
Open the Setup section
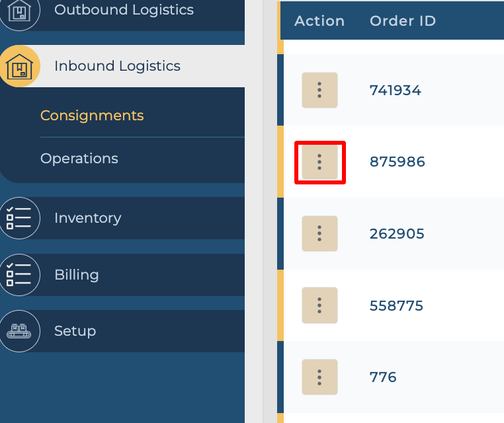(75, 331)
